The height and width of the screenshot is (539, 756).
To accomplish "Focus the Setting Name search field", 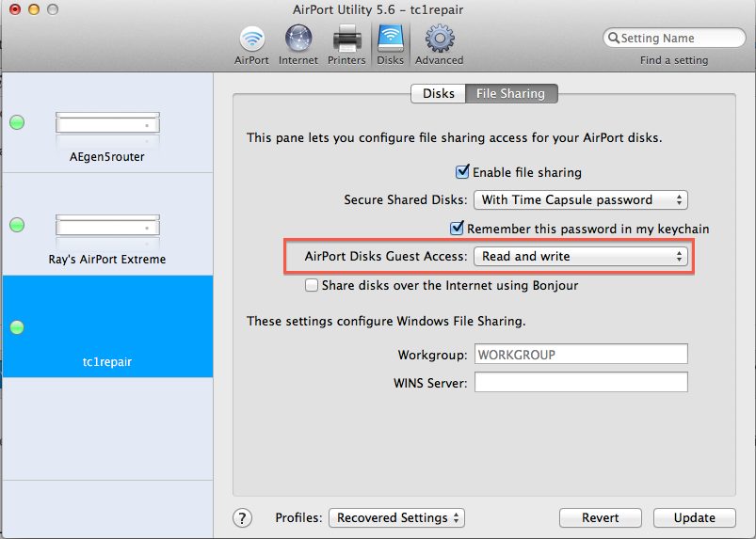I will [x=674, y=38].
